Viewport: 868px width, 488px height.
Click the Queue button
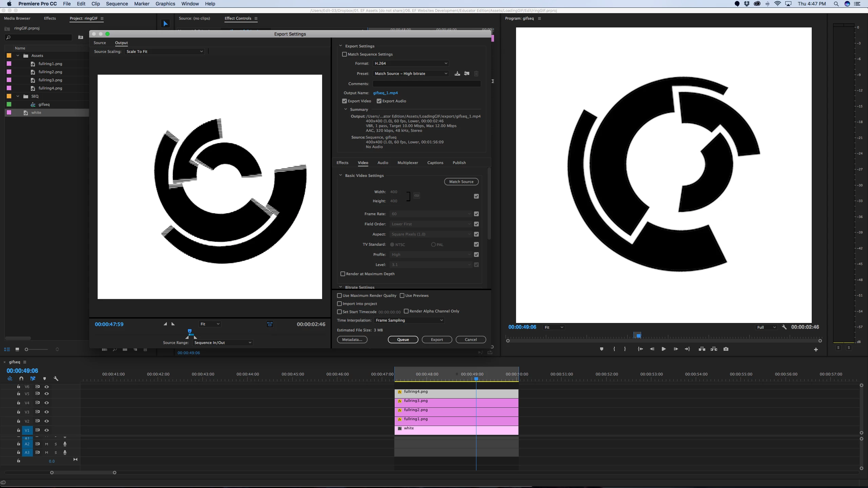pos(403,340)
